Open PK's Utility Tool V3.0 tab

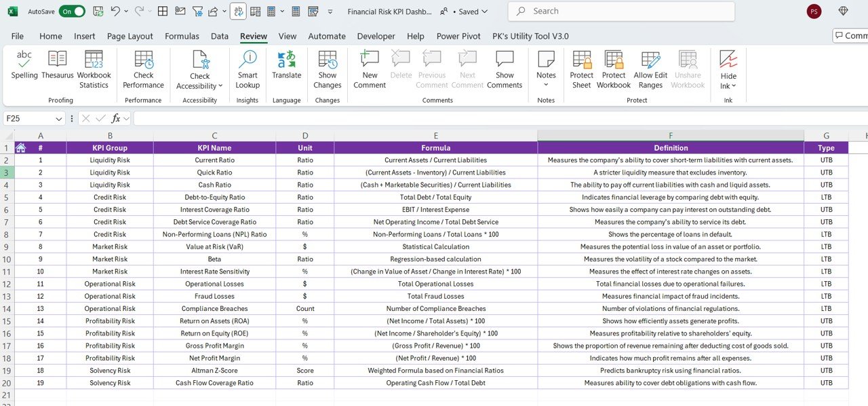(x=531, y=36)
